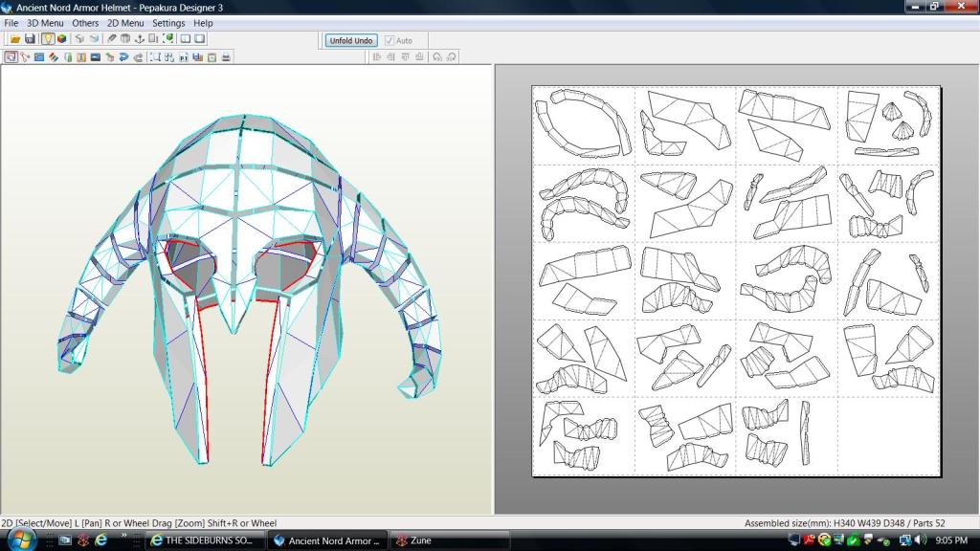Open the Zune taskbar button
This screenshot has width=980, height=551.
450,540
